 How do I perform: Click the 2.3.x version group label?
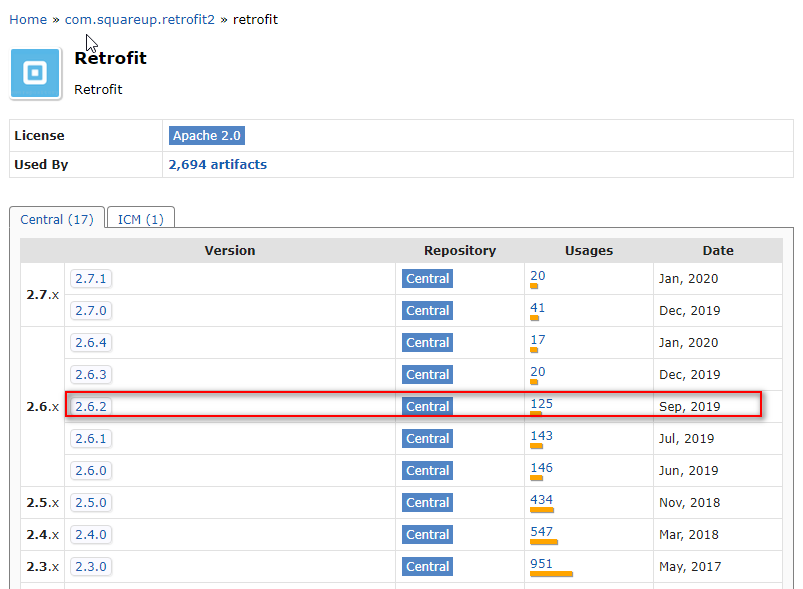(x=43, y=566)
